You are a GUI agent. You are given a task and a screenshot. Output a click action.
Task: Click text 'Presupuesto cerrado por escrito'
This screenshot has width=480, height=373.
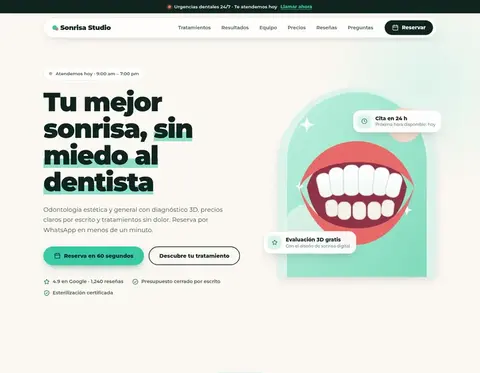click(x=181, y=282)
